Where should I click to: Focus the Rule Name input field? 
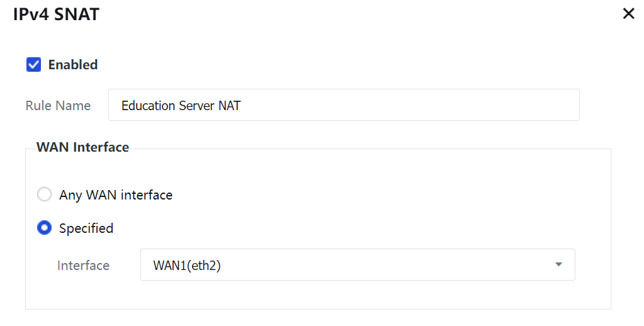343,105
